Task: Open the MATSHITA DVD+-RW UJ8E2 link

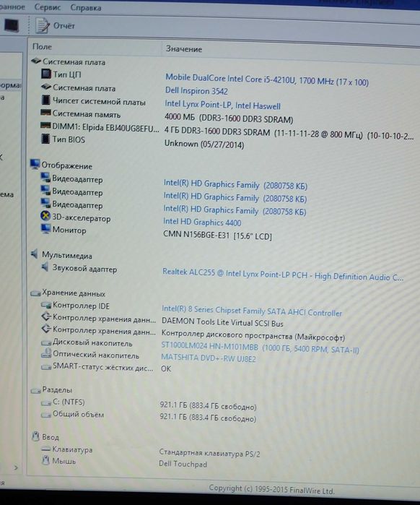Action: click(x=209, y=358)
